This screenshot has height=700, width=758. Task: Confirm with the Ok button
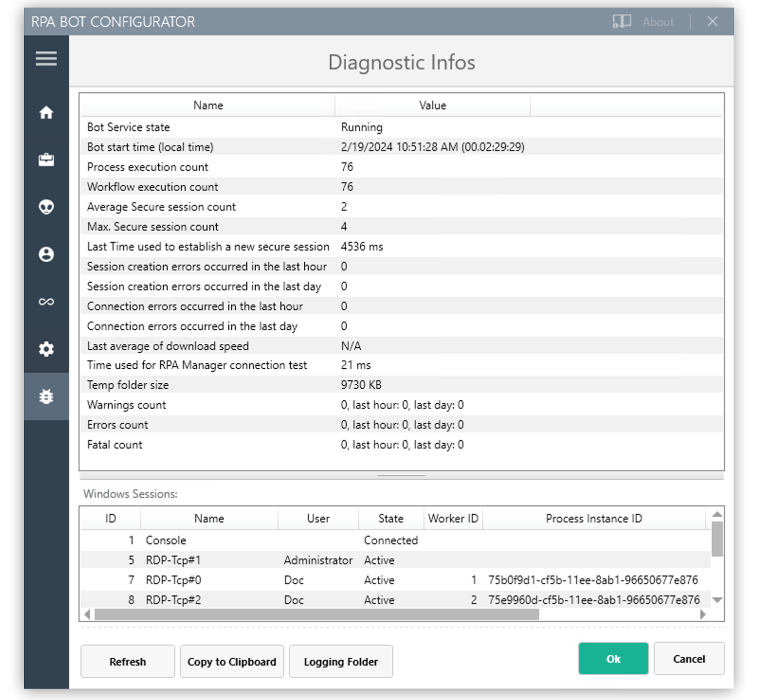[613, 658]
